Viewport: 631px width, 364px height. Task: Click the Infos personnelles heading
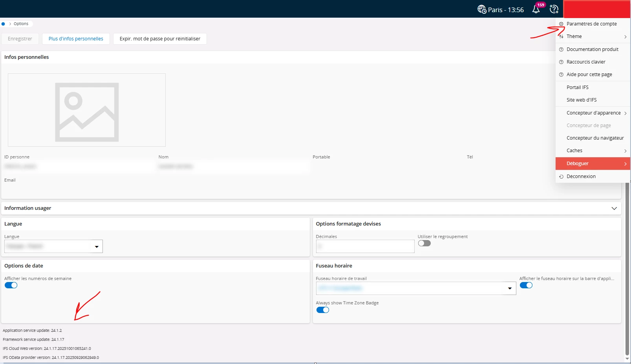click(x=27, y=57)
